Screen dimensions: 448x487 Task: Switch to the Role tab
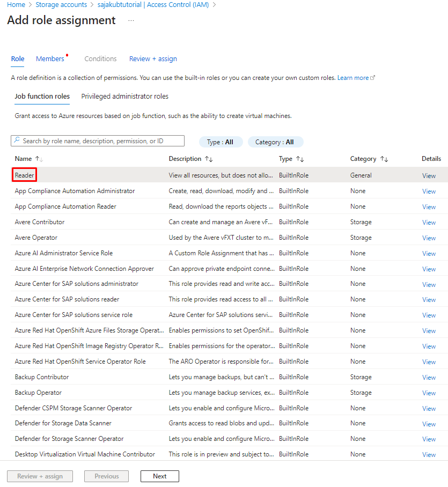pos(18,58)
